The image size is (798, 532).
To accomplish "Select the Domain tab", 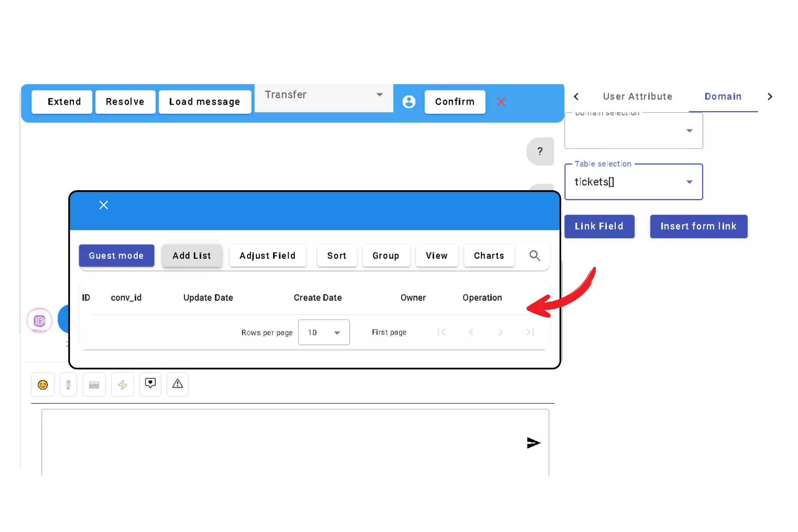I will [x=723, y=97].
